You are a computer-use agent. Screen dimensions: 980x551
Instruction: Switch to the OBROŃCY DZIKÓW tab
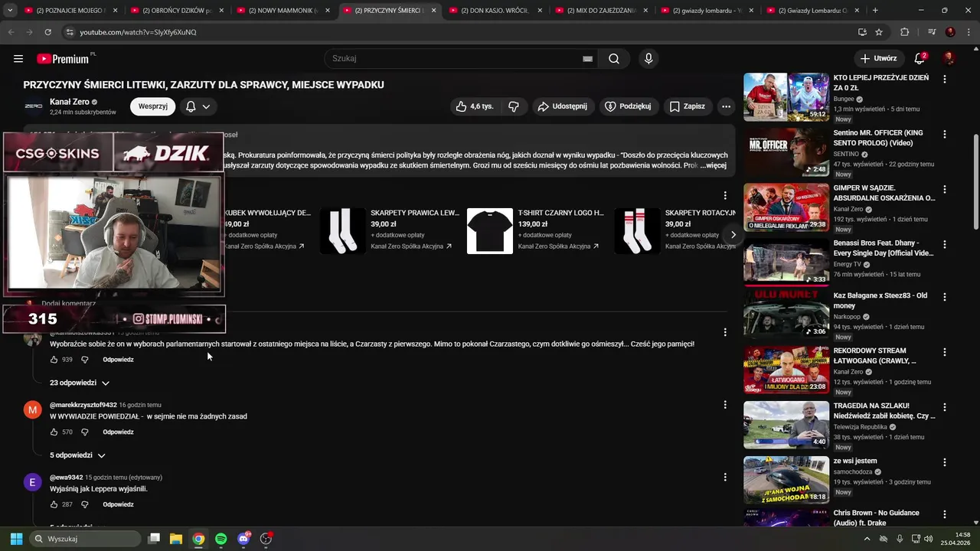coord(176,11)
